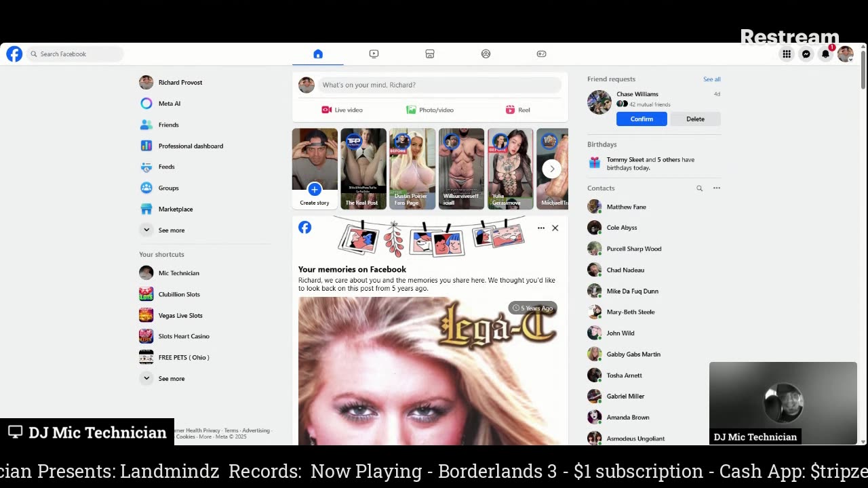Screen dimensions: 868x488
Task: Open the apps grid menu icon
Action: [787, 54]
